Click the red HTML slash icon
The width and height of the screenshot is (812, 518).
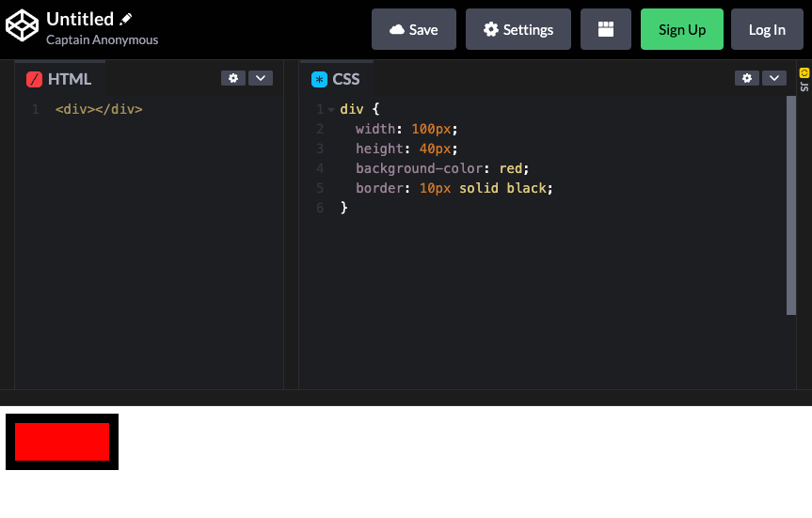(35, 80)
